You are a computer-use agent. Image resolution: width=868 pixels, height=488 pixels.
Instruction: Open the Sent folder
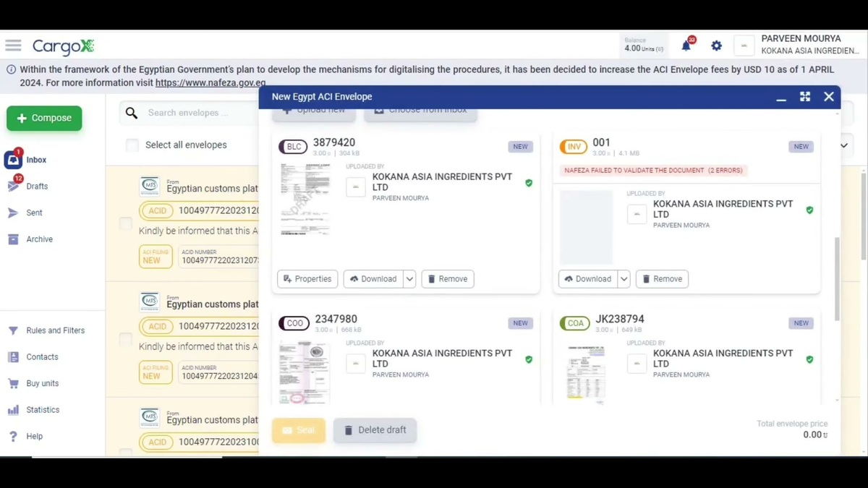point(34,213)
